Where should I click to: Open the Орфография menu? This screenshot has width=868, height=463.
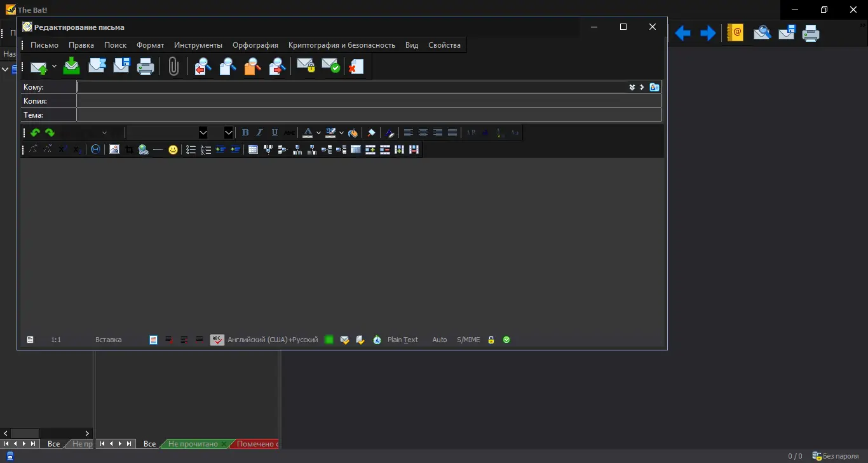(x=255, y=45)
